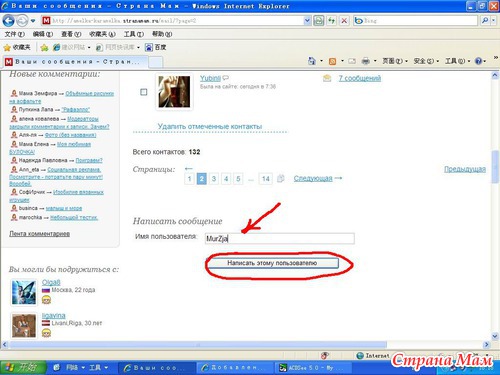Open the 收藏夹 (Favorites) menu
Image resolution: width=500 pixels, height=375 pixels.
tap(102, 34)
